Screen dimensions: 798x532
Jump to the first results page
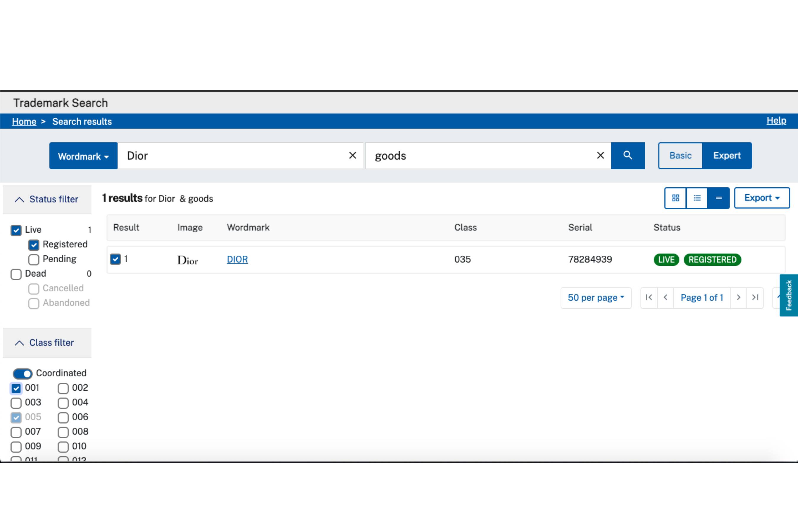649,298
